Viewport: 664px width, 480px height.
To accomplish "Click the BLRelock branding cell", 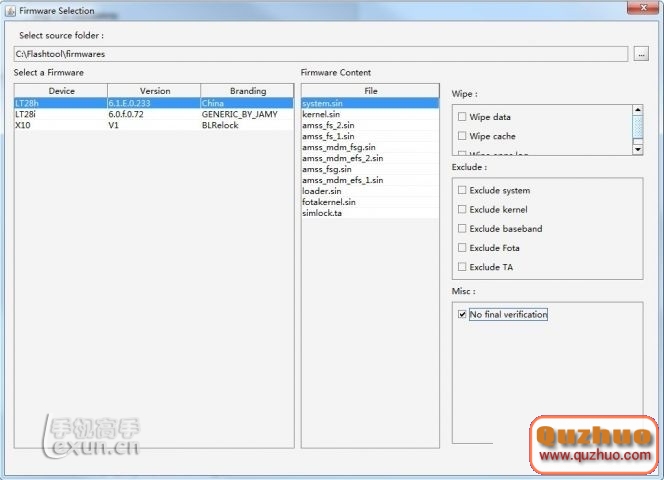I will tap(247, 125).
